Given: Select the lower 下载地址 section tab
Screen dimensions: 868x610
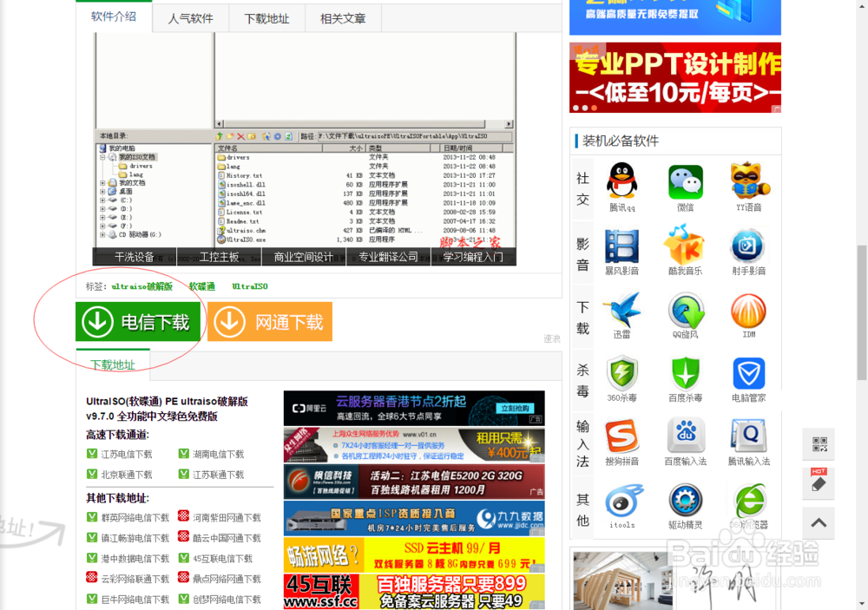Looking at the screenshot, I should point(113,364).
